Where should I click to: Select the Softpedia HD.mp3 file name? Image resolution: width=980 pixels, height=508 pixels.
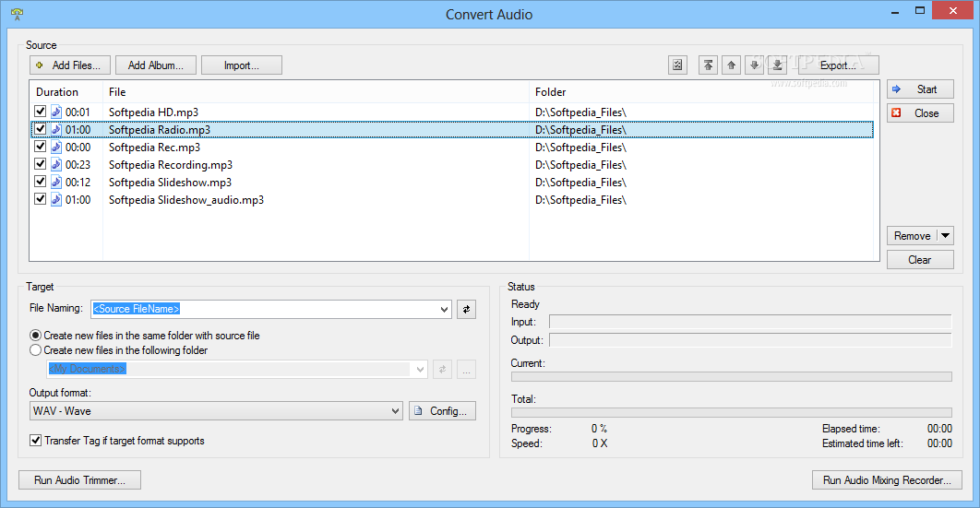pyautogui.click(x=153, y=112)
